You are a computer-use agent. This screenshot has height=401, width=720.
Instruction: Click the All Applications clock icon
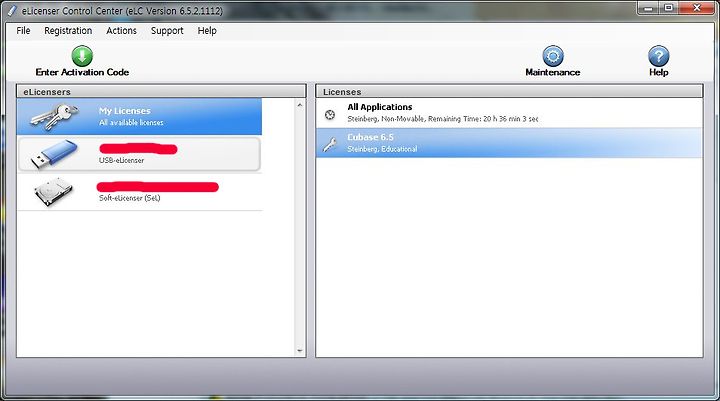pyautogui.click(x=330, y=115)
